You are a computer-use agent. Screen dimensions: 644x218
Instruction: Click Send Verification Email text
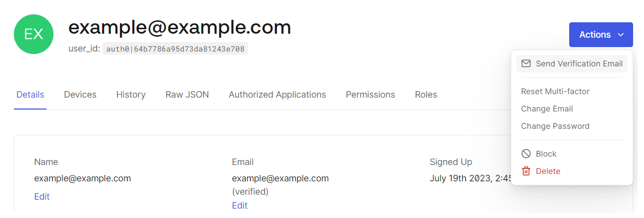click(x=579, y=63)
